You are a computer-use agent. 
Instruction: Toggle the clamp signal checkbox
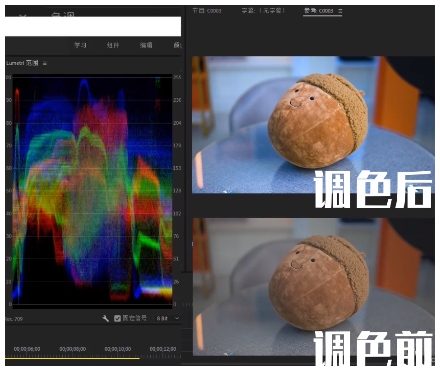(x=117, y=319)
